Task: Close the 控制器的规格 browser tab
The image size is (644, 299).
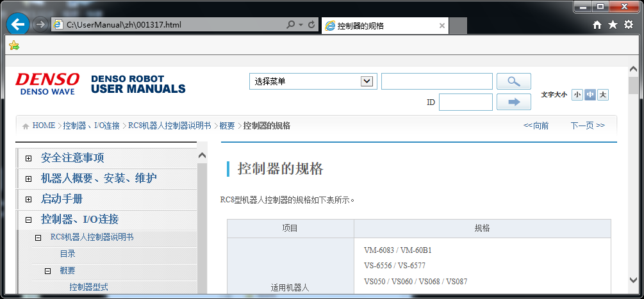Action: coord(442,26)
